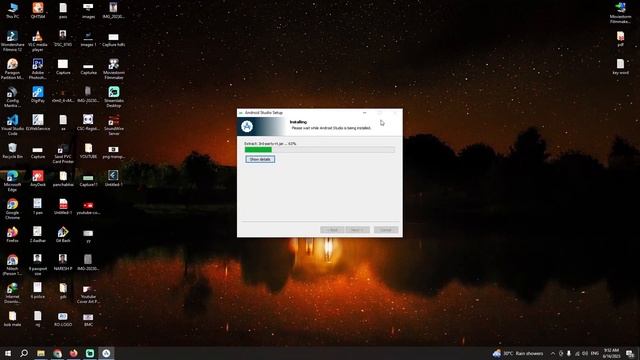Select the RD LOGO image file

[63, 319]
